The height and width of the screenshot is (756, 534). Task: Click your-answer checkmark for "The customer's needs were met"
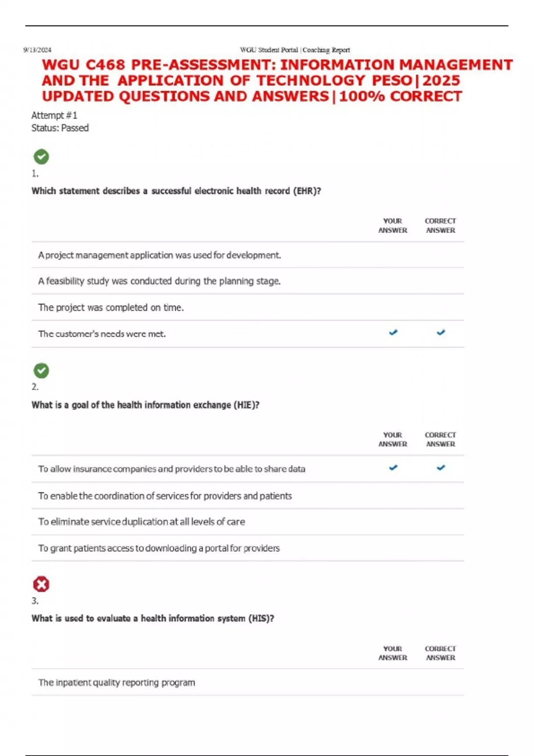pyautogui.click(x=393, y=333)
